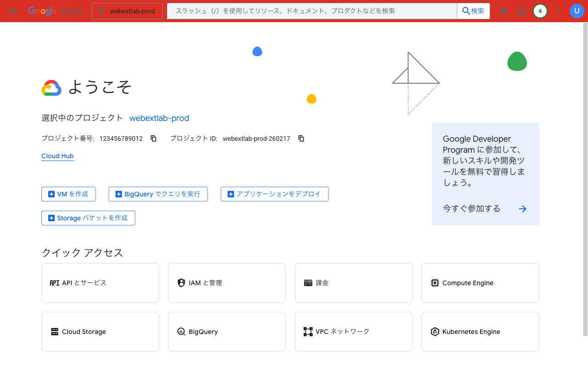Click the VM を作成 button

(68, 194)
